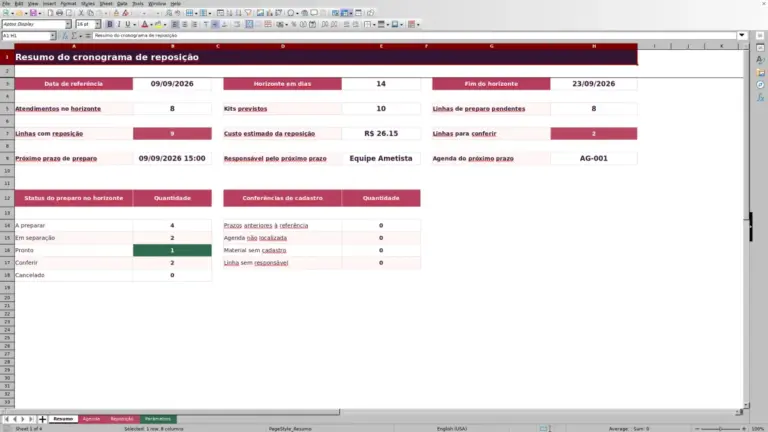Add a new sheet with plus button
This screenshot has width=768, height=432.
[x=42, y=419]
